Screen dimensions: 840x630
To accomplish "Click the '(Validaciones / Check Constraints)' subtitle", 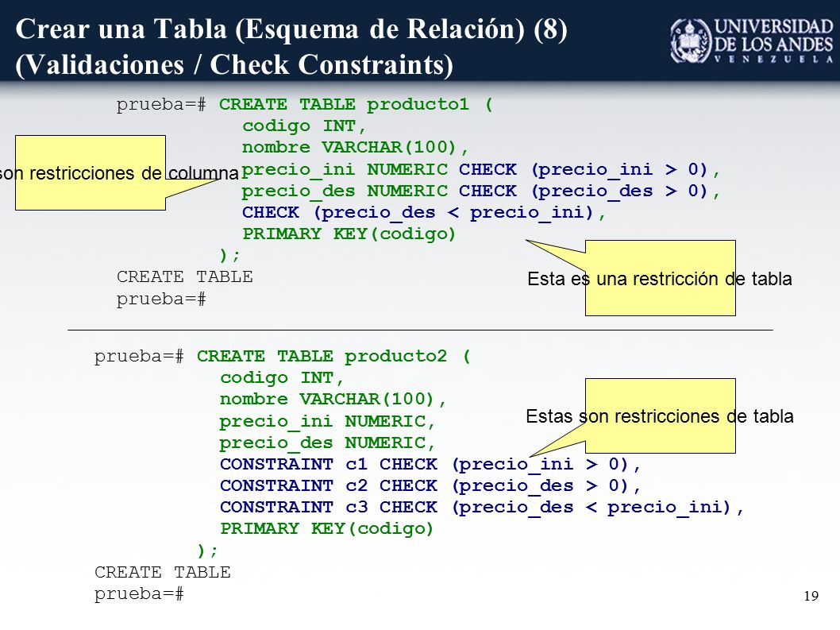I will click(234, 65).
